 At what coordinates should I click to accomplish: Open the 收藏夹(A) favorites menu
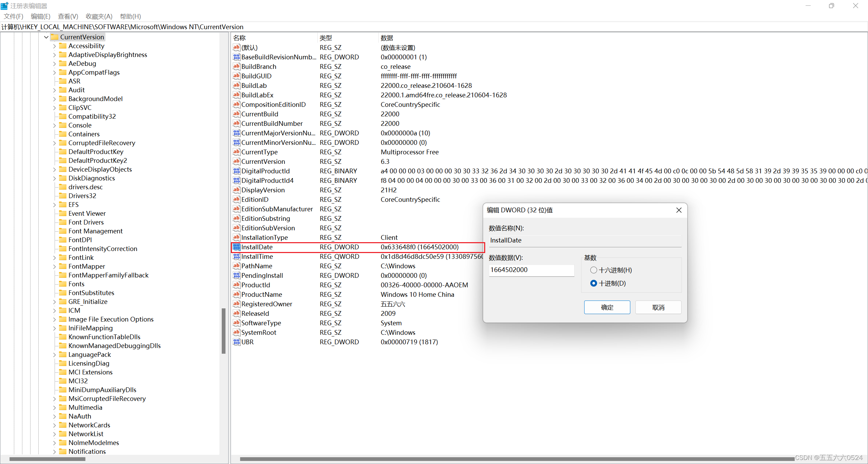coord(99,16)
